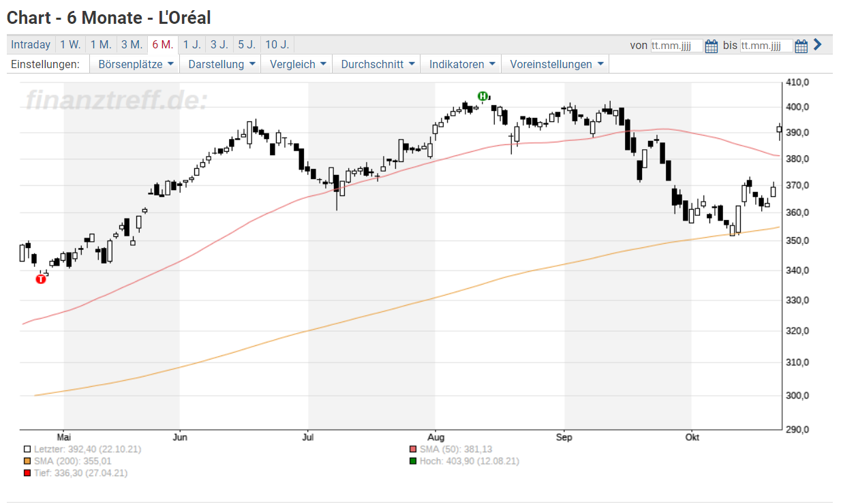Image resolution: width=841 pixels, height=504 pixels.
Task: Select the 3 J. time range tab
Action: (219, 45)
